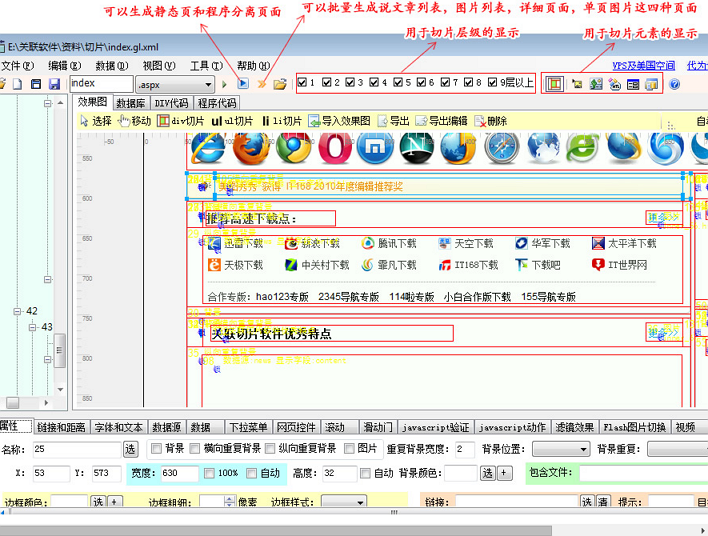The height and width of the screenshot is (536, 708).
Task: Enable the 背景 checkbox
Action: coord(156,448)
